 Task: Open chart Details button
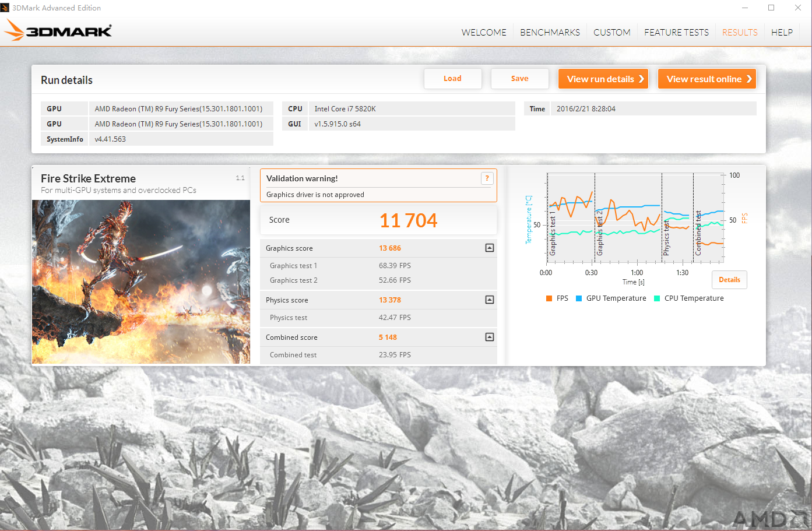(x=729, y=280)
